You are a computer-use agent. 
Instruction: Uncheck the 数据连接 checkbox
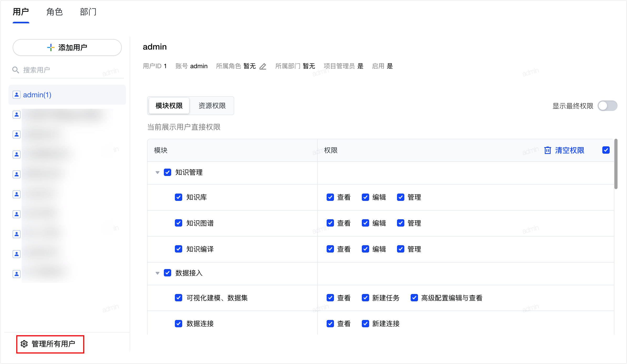[179, 324]
